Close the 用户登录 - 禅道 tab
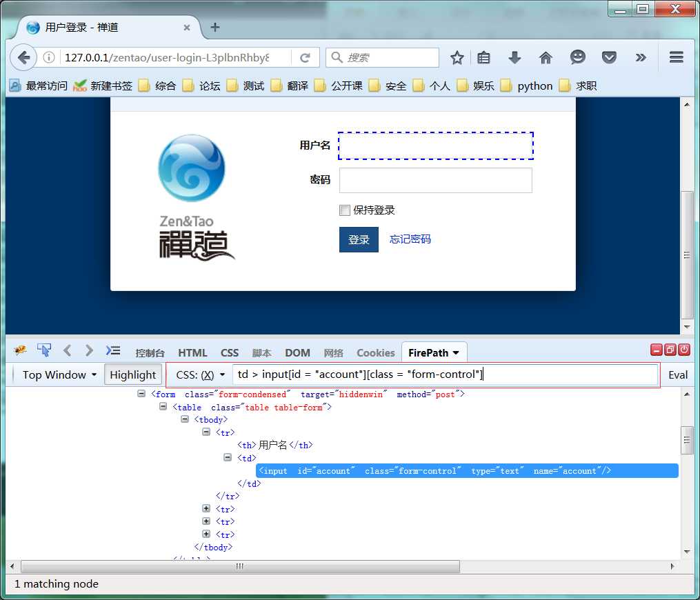Viewport: 700px width, 600px height. [187, 27]
